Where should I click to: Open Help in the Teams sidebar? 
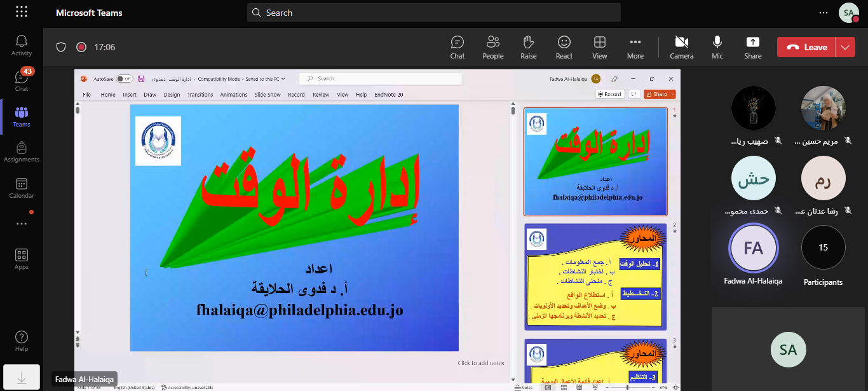22,341
